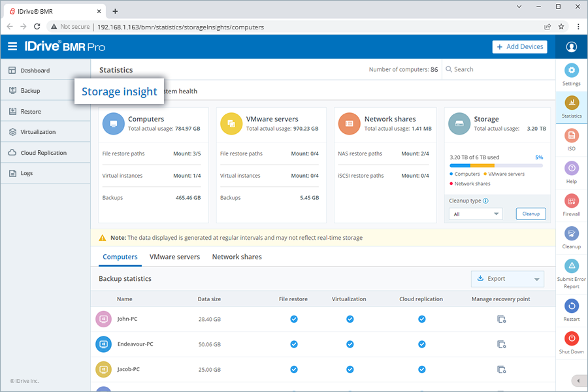
Task: Click the storage usage progress bar
Action: tap(496, 165)
